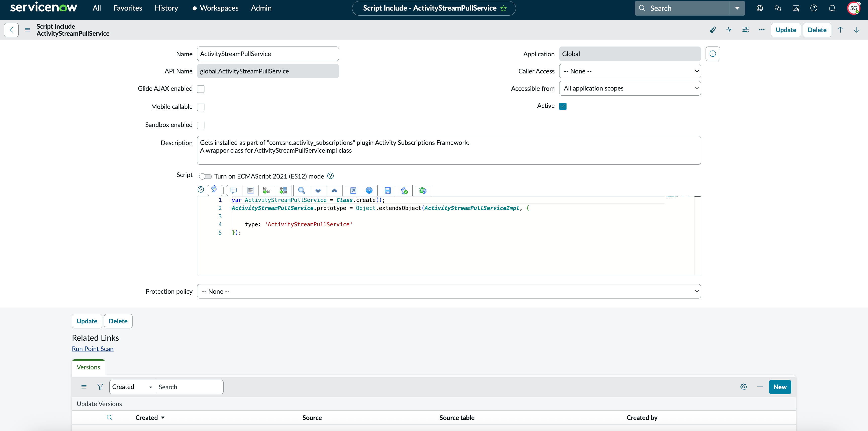Viewport: 868px width, 431px height.
Task: Click the Update button in the header
Action: pos(786,30)
